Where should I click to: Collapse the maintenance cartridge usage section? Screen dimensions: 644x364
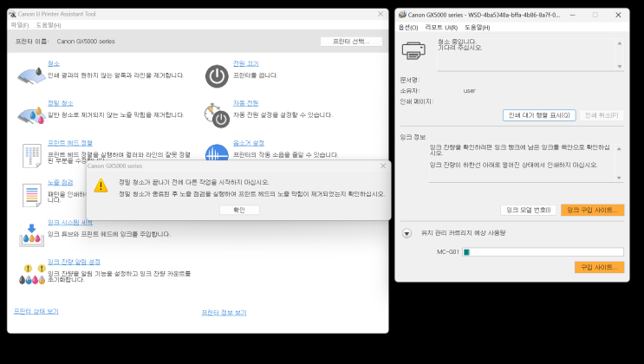coord(407,233)
